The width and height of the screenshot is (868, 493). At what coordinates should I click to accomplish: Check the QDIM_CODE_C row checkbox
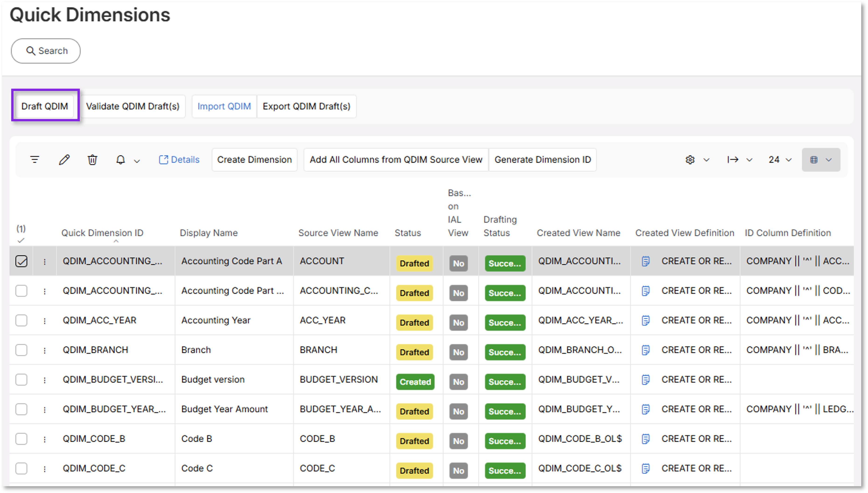[21, 469]
